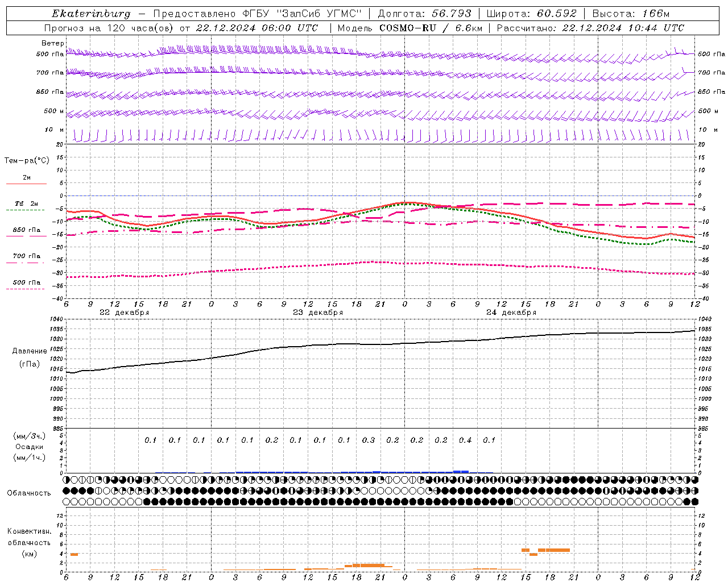728x582 pixels.
Task: Click the 'Высота: 166м' elevation text
Action: 631,14
